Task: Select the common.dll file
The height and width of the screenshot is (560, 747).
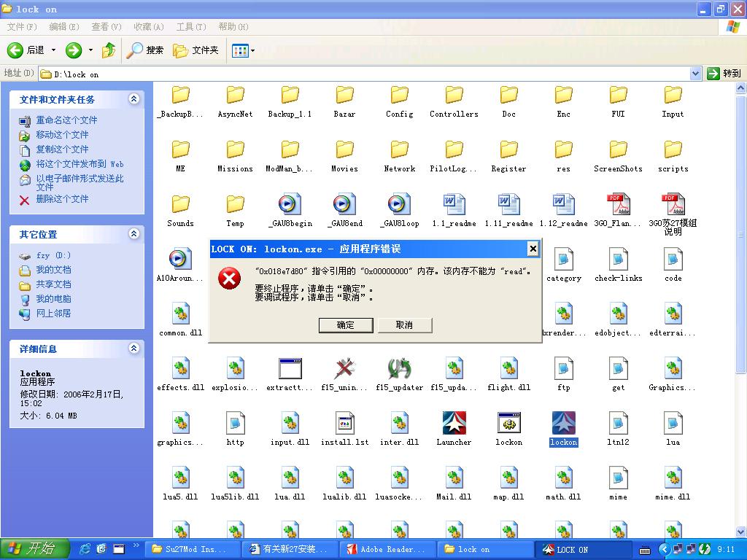Action: (180, 314)
